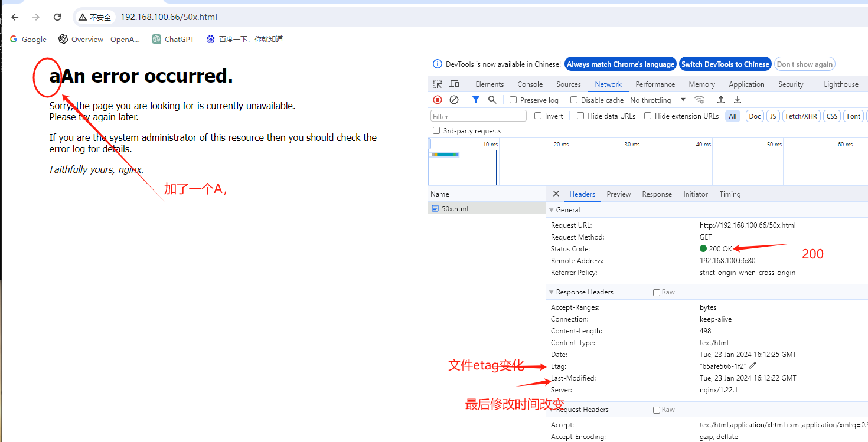Select the All filter type
The image size is (868, 442).
[733, 116]
